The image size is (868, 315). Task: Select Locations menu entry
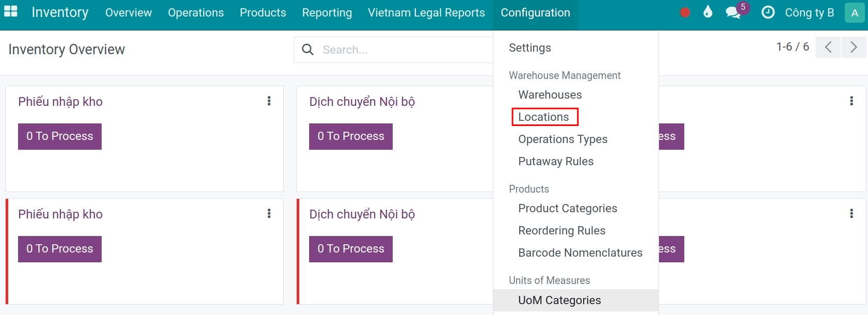543,117
